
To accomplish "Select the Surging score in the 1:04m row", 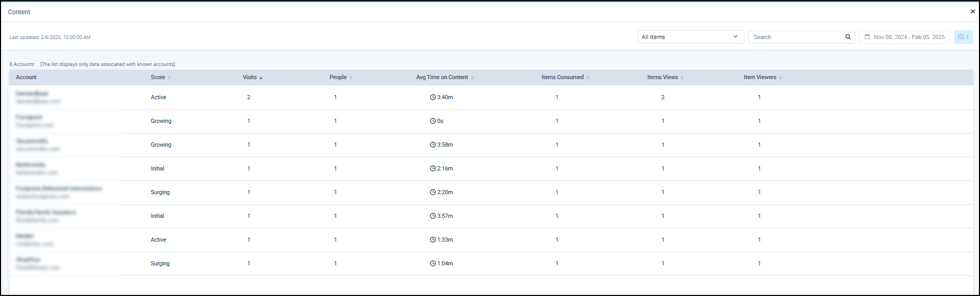I will tap(160, 263).
